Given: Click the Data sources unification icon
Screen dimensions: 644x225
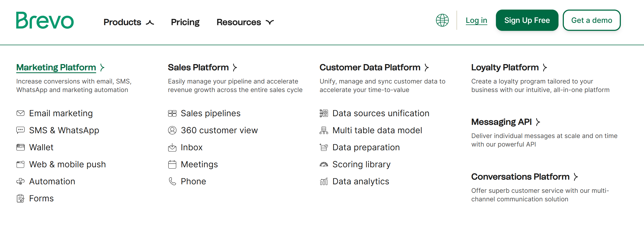Looking at the screenshot, I should (324, 113).
